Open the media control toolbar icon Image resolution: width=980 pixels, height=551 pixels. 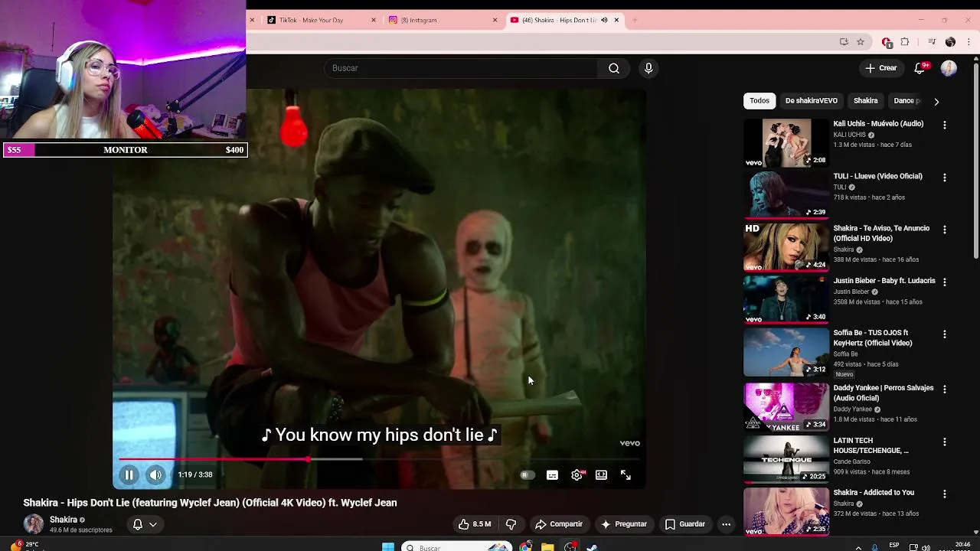coord(932,42)
